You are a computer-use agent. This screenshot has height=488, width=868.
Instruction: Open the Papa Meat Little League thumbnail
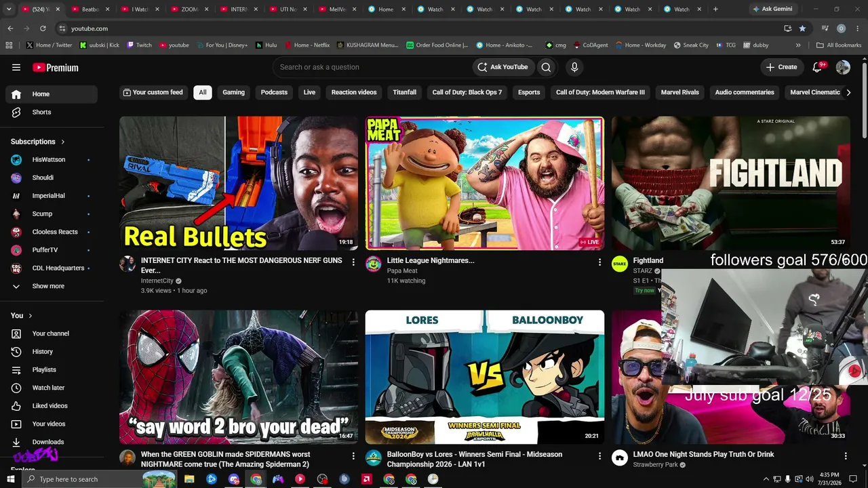485,183
